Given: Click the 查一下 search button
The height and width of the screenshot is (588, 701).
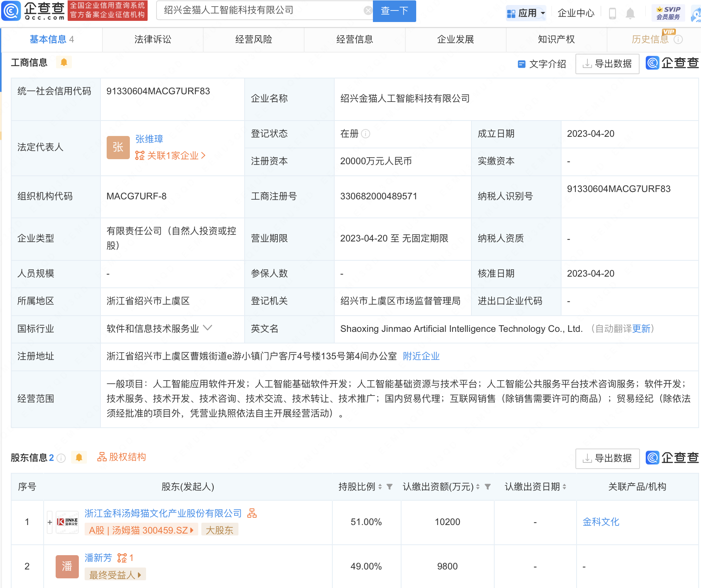Looking at the screenshot, I should coord(394,11).
